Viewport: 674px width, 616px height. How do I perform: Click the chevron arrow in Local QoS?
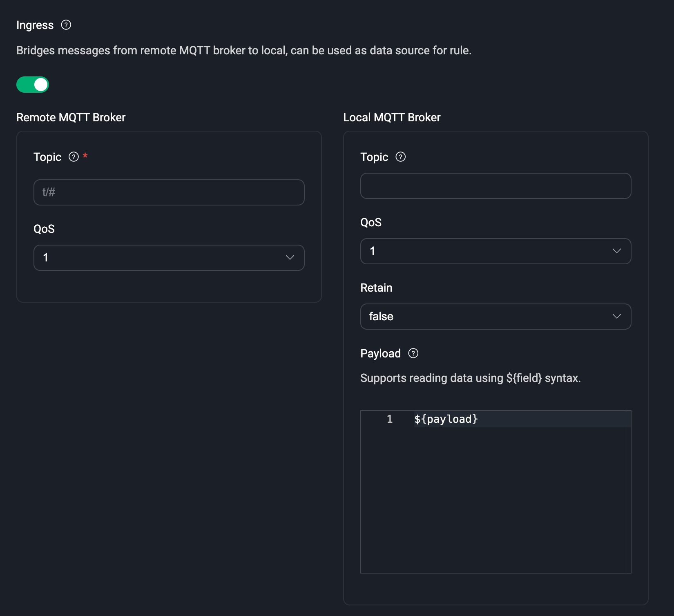coord(616,251)
